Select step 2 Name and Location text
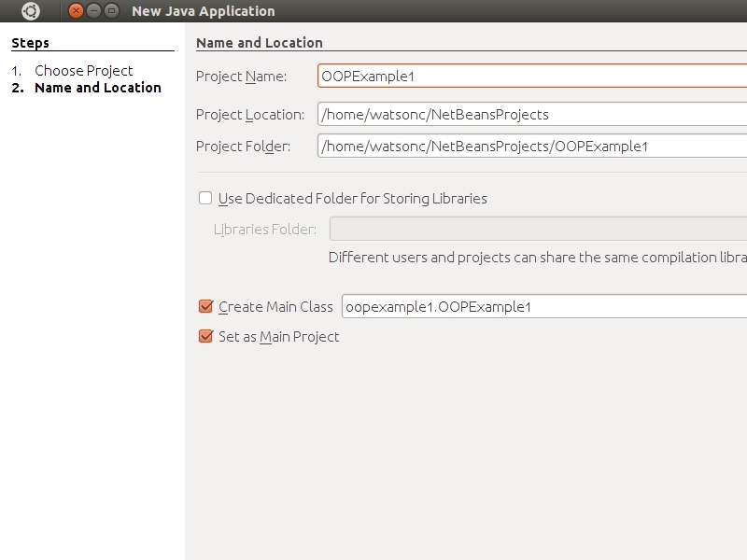The image size is (747, 560). point(98,88)
